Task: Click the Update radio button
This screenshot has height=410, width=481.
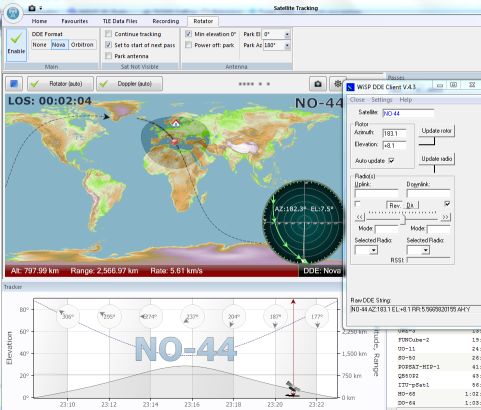Action: [436, 159]
